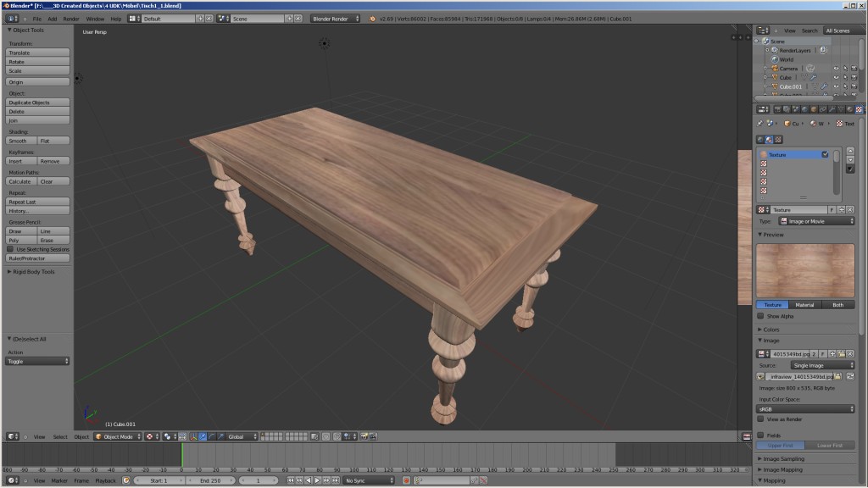Screen dimensions: 868x488
Task: Toggle the checkbox on the Texture slot
Action: tap(823, 154)
